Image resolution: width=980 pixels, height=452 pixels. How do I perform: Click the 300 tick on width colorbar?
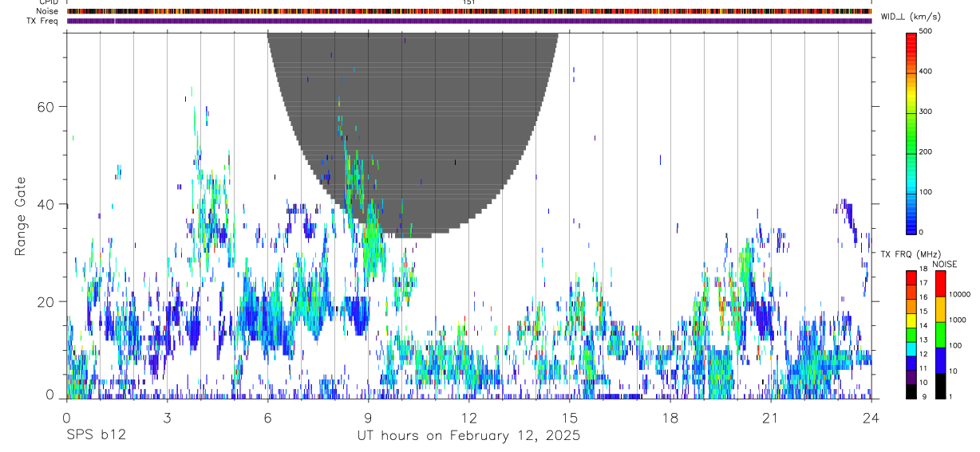click(927, 112)
